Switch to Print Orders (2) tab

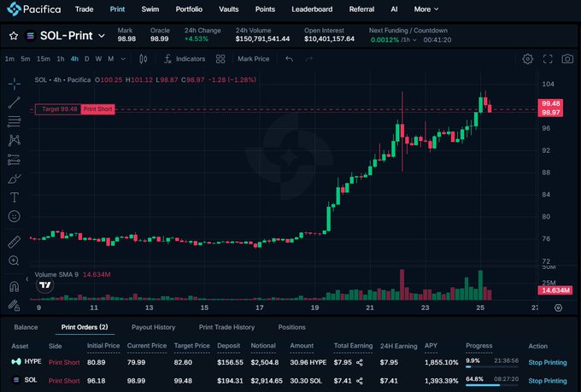click(x=85, y=327)
